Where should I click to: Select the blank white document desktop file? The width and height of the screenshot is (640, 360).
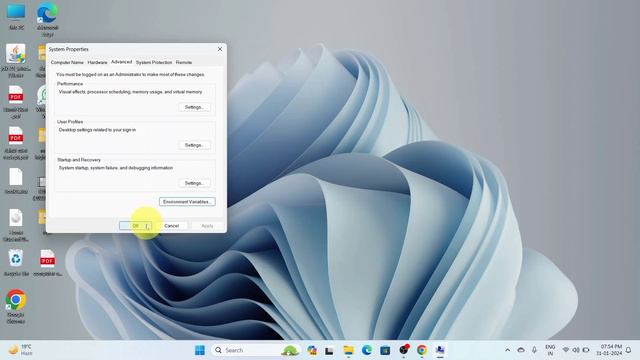[16, 180]
